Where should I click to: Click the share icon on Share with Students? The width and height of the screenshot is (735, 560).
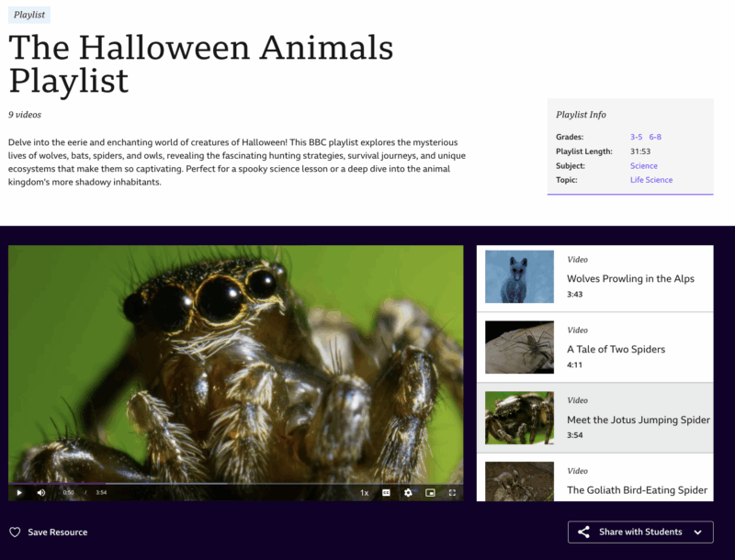[x=582, y=532]
